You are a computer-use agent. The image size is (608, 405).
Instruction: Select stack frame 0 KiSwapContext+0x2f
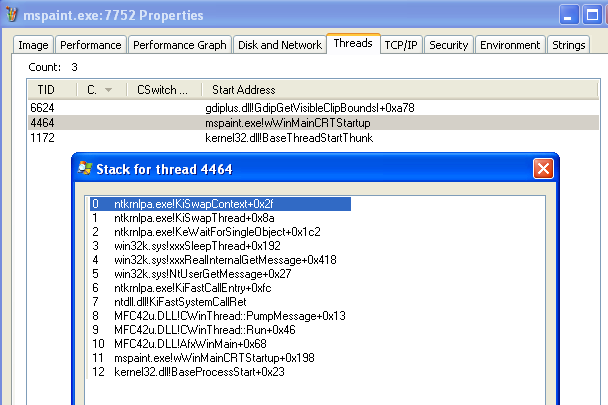coord(220,204)
